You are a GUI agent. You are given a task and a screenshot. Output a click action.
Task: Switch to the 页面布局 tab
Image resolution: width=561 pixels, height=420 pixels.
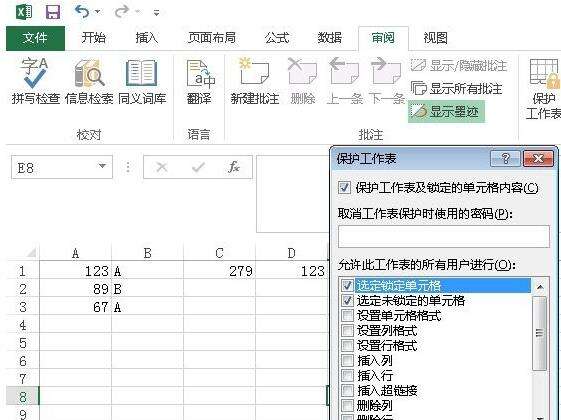pos(212,38)
